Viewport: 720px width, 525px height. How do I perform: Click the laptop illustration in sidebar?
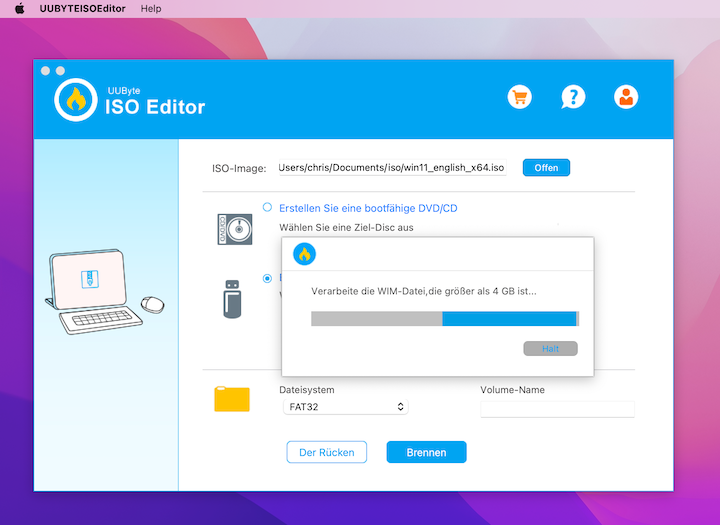click(105, 292)
